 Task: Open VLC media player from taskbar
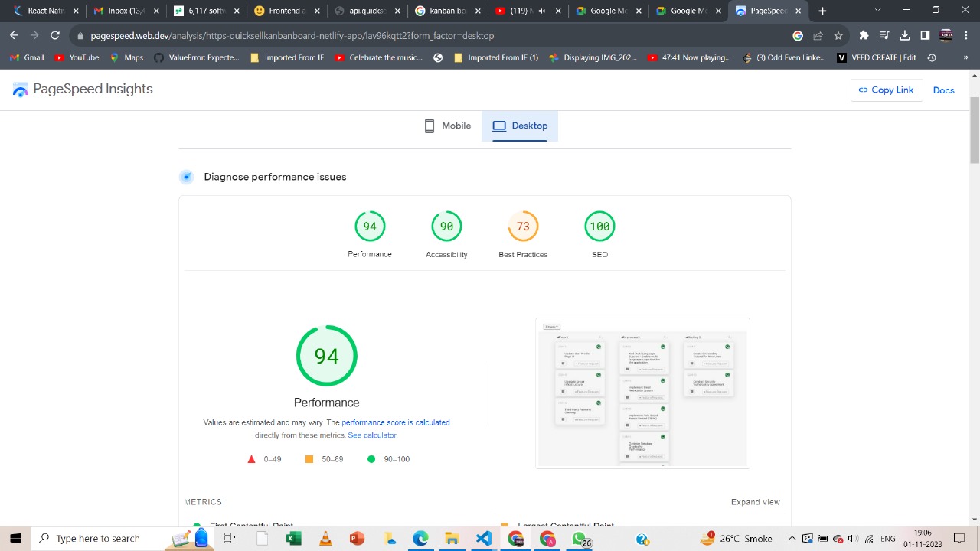pyautogui.click(x=325, y=539)
